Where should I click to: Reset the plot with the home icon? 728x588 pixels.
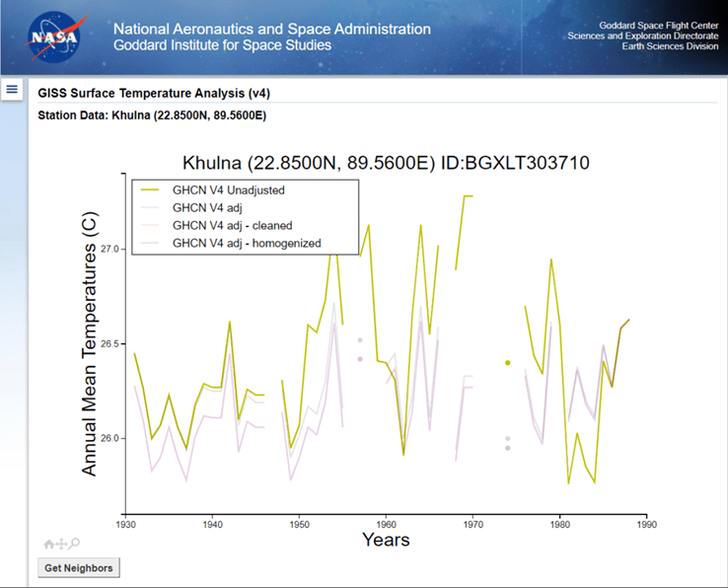tap(49, 544)
